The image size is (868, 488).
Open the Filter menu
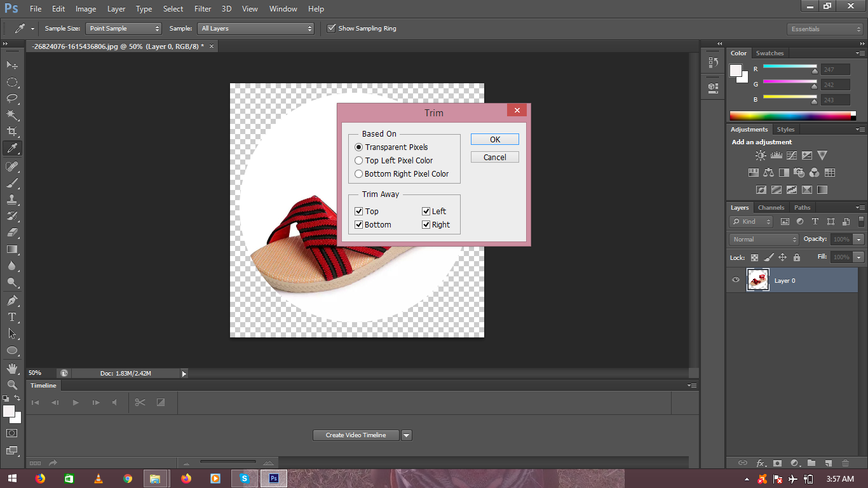point(203,9)
